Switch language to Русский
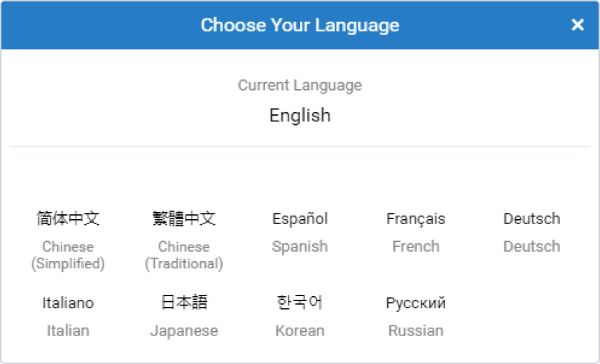 416,303
